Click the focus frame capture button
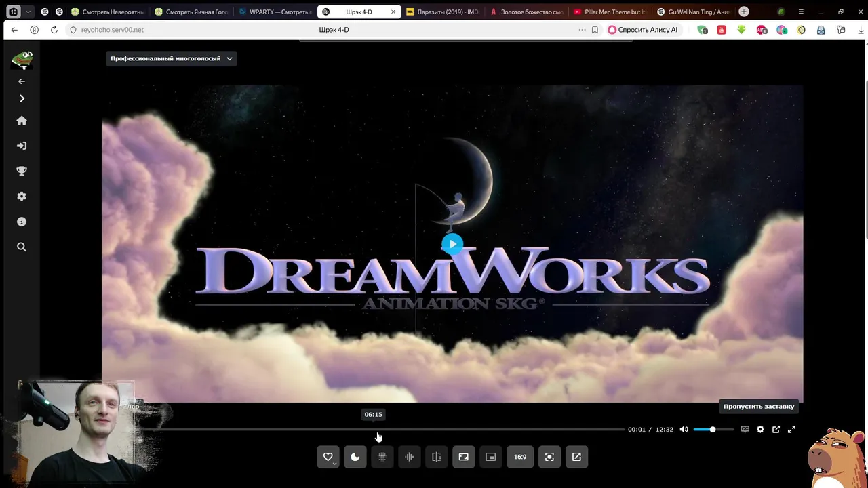The width and height of the screenshot is (868, 488). coord(549,457)
